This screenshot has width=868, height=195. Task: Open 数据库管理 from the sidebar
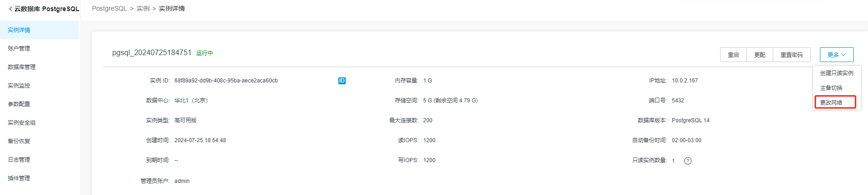22,67
